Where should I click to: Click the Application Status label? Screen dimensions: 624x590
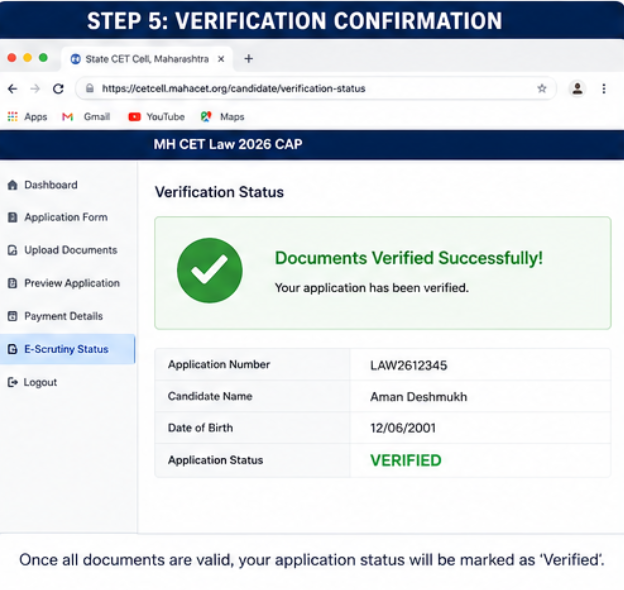point(215,460)
